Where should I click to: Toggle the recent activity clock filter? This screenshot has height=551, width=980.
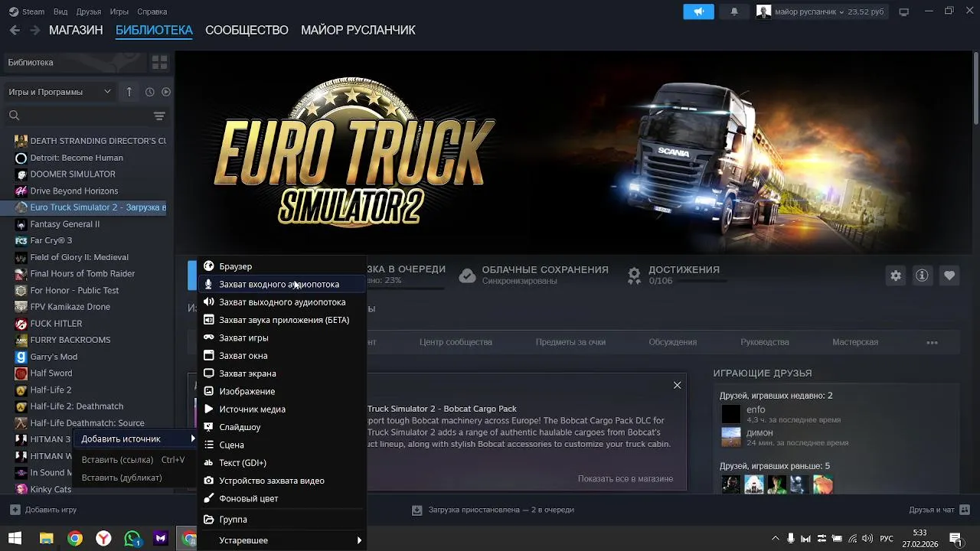(x=149, y=92)
